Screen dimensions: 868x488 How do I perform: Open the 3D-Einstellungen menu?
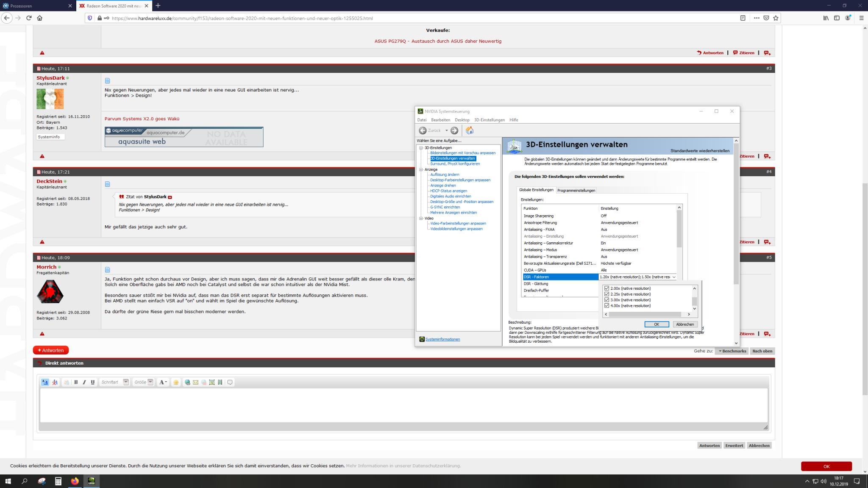coord(489,120)
